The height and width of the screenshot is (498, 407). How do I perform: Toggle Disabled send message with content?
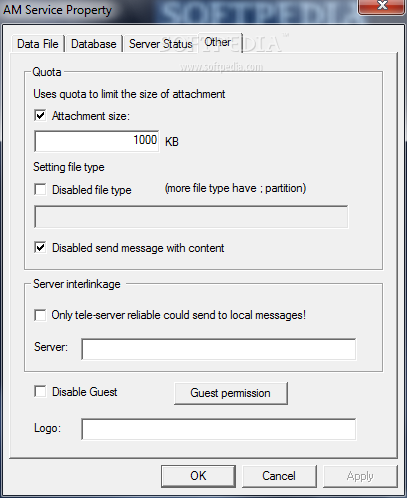(x=40, y=248)
